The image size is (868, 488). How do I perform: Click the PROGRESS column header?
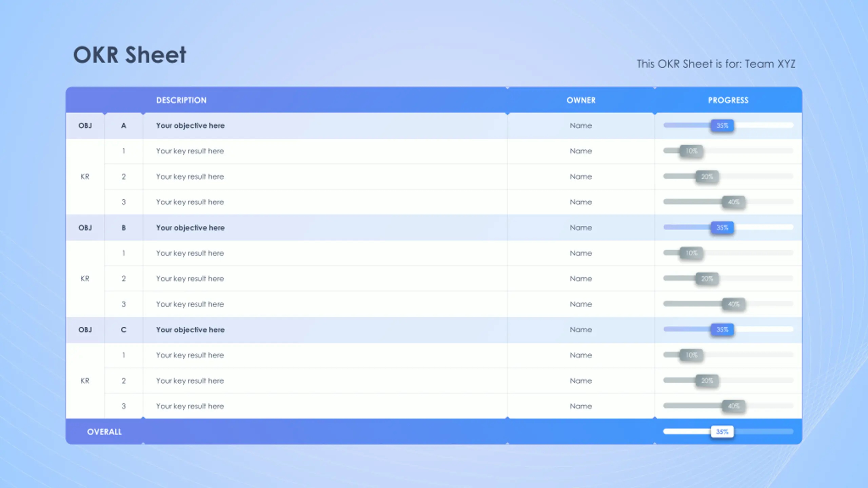click(x=728, y=100)
